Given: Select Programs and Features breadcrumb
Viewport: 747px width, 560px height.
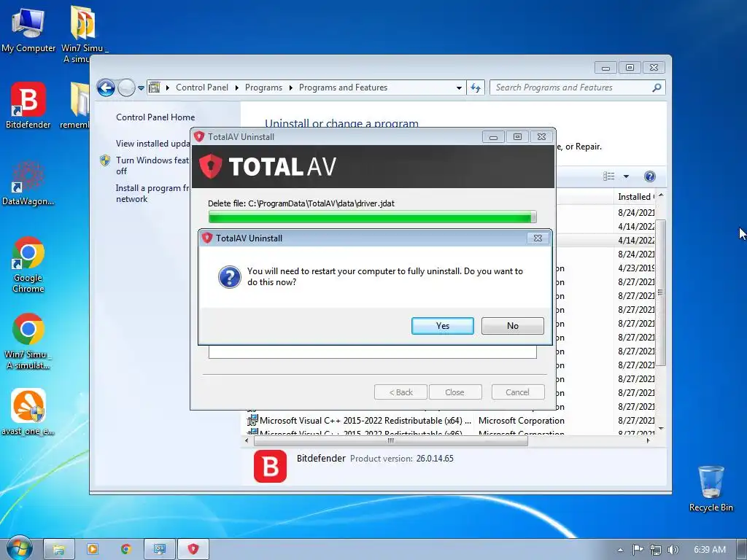Looking at the screenshot, I should click(343, 87).
